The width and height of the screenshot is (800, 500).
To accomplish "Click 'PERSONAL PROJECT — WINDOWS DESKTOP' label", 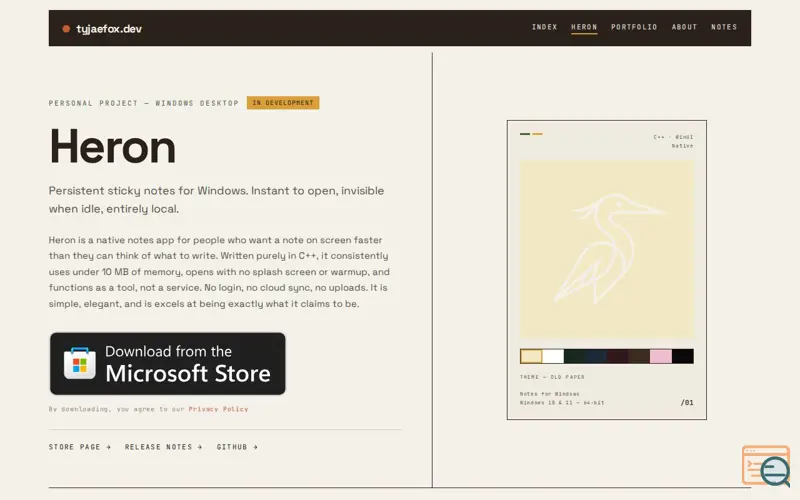I will pos(144,103).
